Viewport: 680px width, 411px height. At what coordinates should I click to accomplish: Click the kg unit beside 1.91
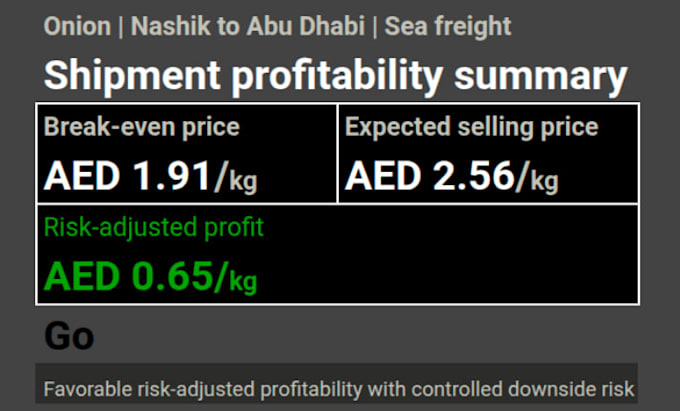243,180
